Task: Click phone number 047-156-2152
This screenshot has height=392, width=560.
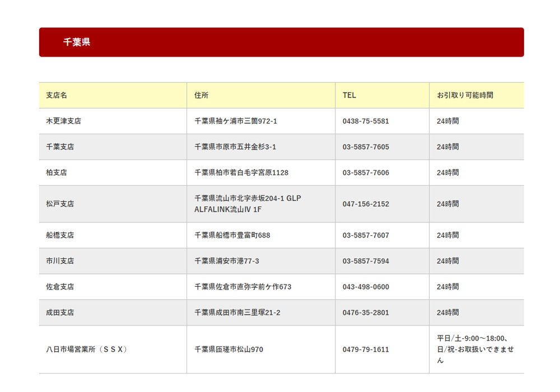Action: 366,204
